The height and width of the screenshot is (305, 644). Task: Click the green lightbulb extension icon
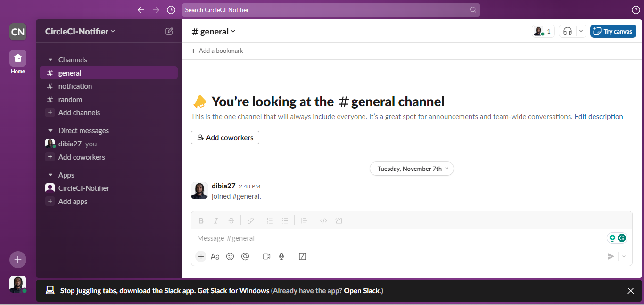pos(612,238)
